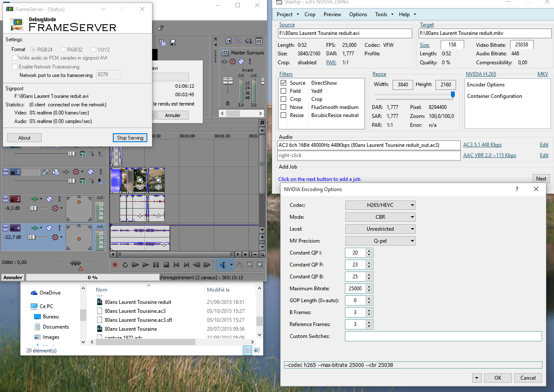Select the envelope edit tool in Vegas
This screenshot has width=554, height=392.
239,265
